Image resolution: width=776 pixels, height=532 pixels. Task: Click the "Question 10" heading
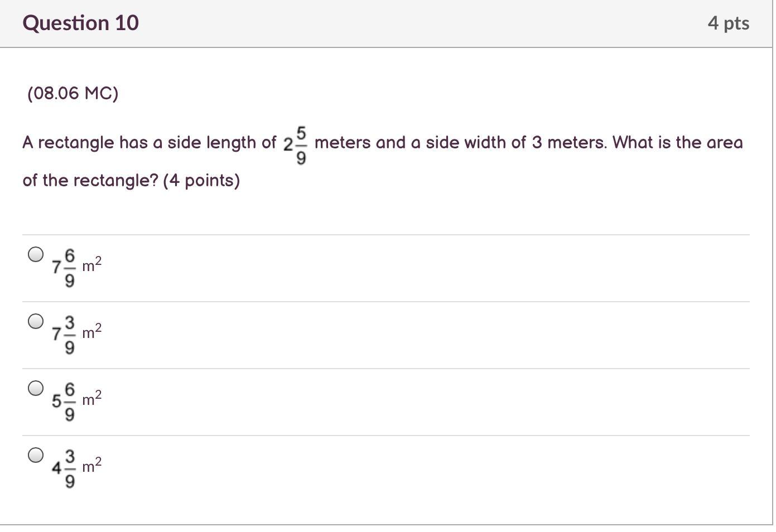pyautogui.click(x=80, y=23)
